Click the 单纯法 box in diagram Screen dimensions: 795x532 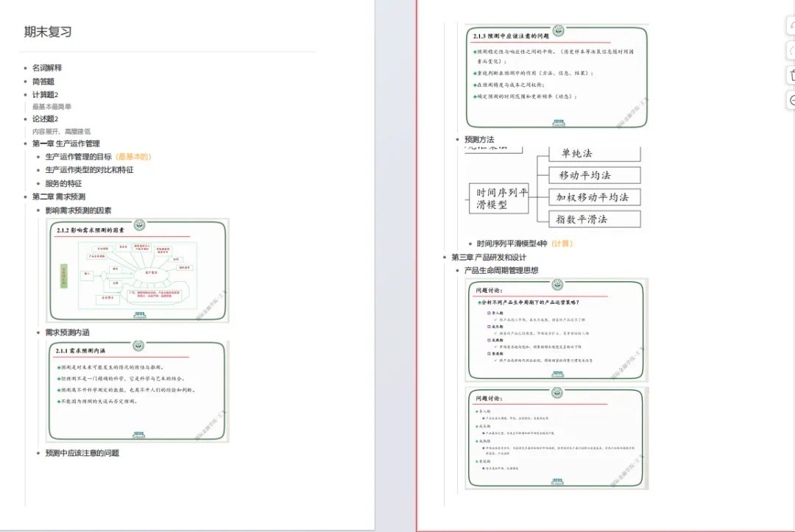click(595, 154)
